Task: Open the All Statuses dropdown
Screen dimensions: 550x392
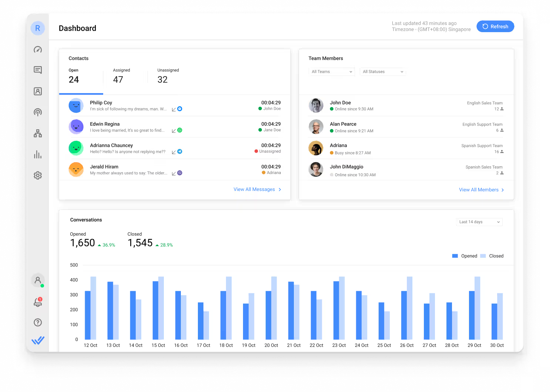Action: (382, 71)
